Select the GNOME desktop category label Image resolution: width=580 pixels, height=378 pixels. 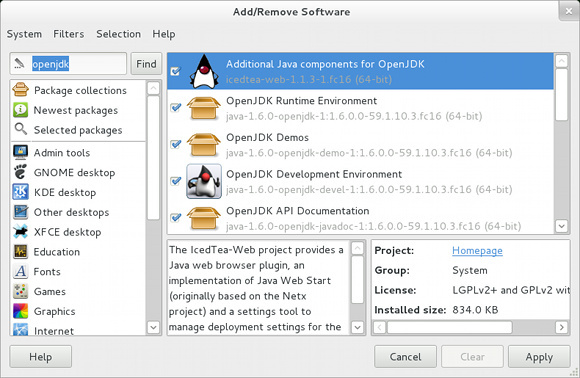coord(74,173)
